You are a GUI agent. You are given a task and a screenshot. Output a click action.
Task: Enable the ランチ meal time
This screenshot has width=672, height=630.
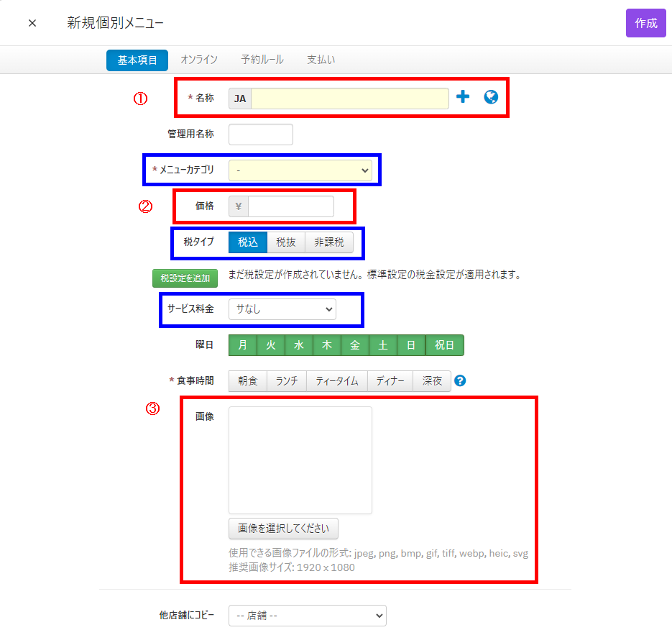coord(287,381)
